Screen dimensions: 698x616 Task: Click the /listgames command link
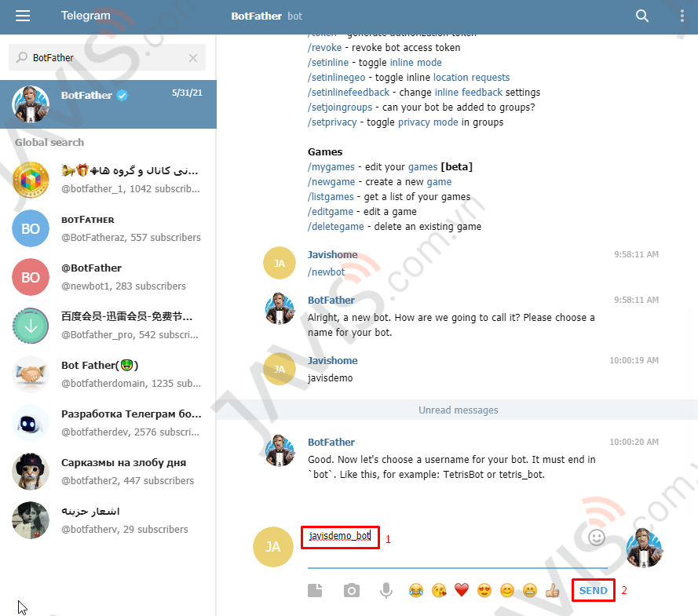click(x=331, y=197)
